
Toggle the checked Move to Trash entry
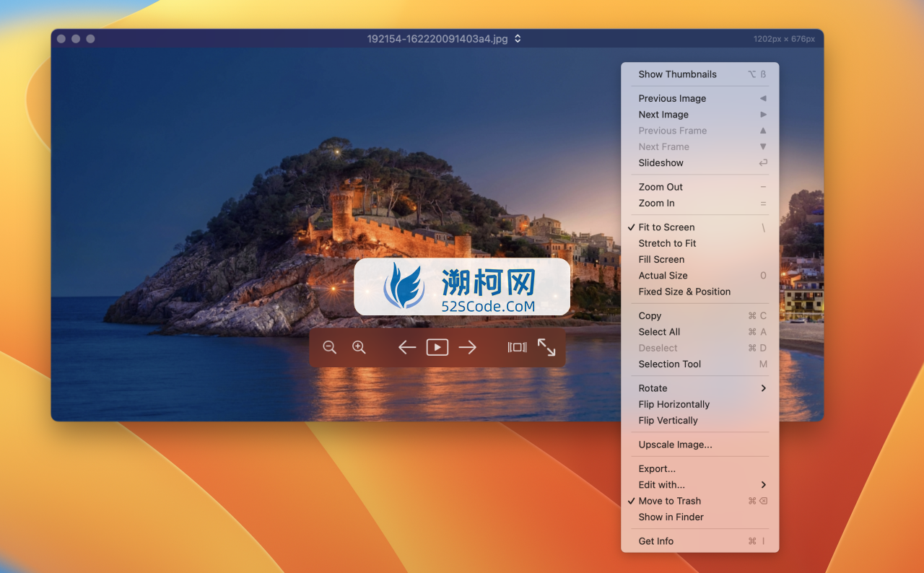pos(700,501)
